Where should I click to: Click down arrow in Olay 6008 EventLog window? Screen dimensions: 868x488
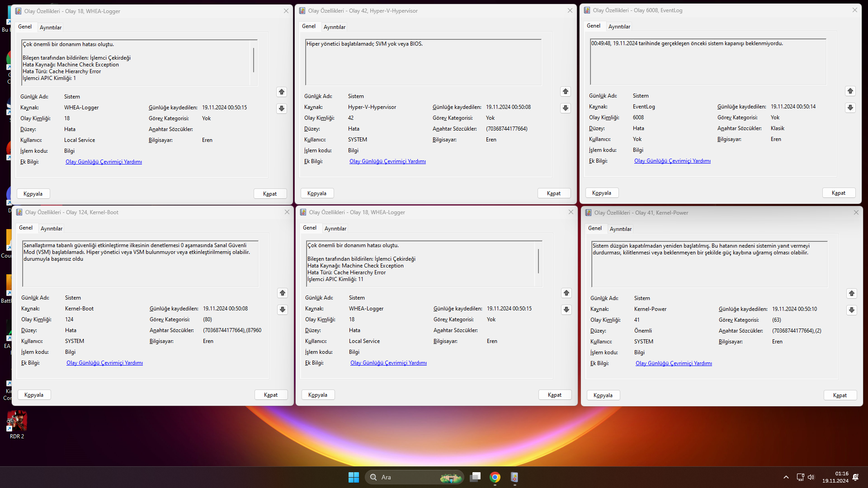coord(850,108)
